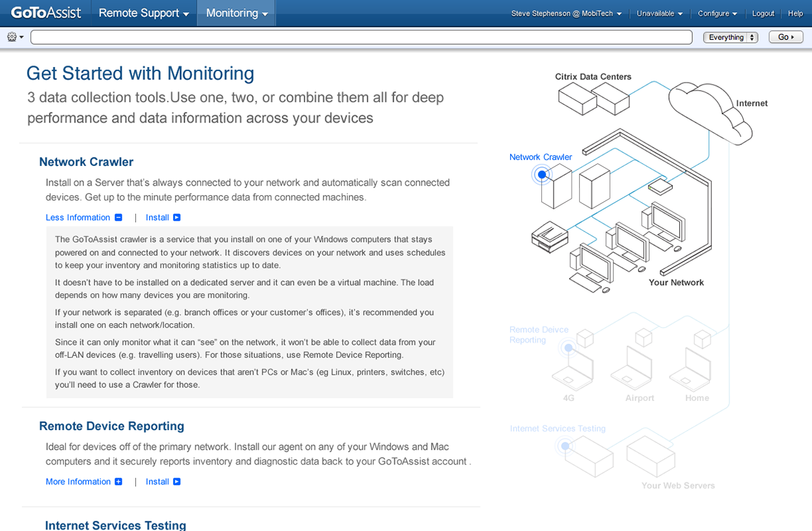The height and width of the screenshot is (531, 812).
Task: Click arrow icon of Remote Device Reporting Install
Action: 177,482
